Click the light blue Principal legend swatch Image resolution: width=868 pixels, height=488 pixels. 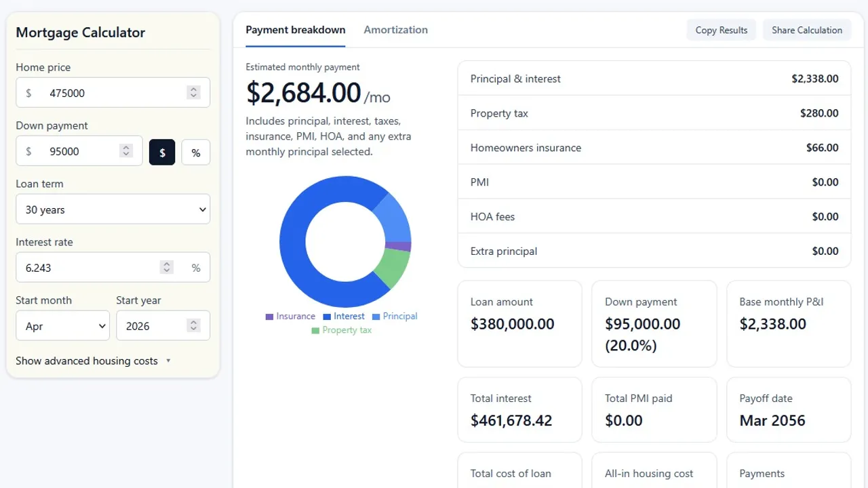click(376, 317)
